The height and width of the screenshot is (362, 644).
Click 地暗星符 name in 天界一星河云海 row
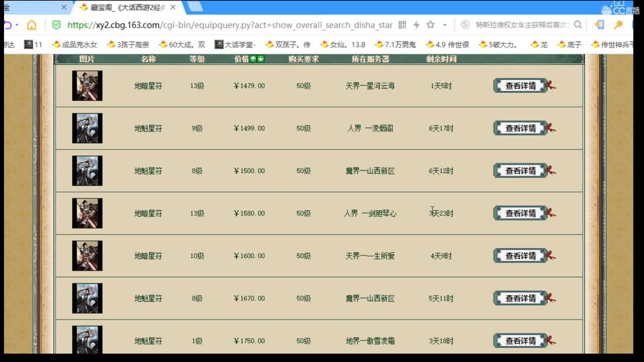pos(148,86)
